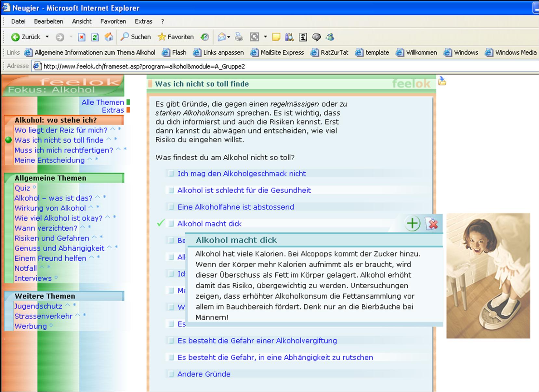Open the ? help menu
The width and height of the screenshot is (539, 392).
coord(163,21)
